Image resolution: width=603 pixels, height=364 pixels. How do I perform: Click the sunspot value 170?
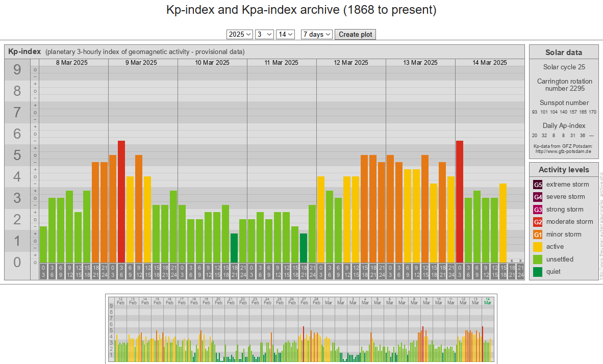pos(593,112)
